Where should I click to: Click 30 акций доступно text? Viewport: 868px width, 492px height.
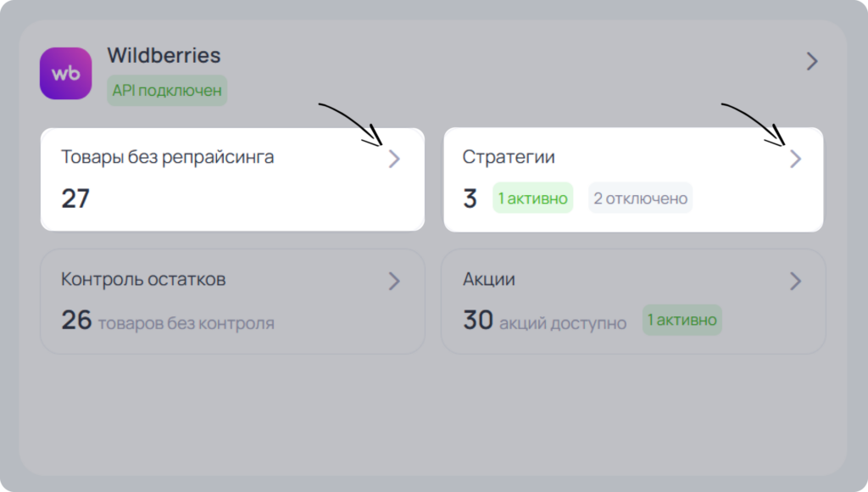coord(545,321)
